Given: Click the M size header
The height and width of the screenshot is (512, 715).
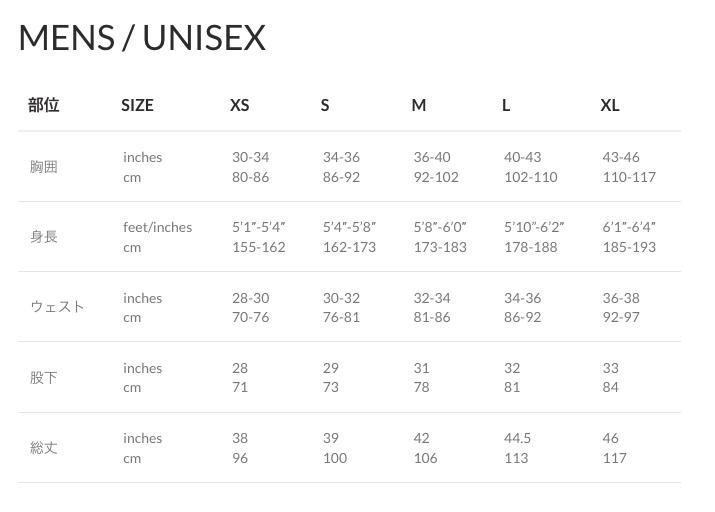Looking at the screenshot, I should point(419,105).
